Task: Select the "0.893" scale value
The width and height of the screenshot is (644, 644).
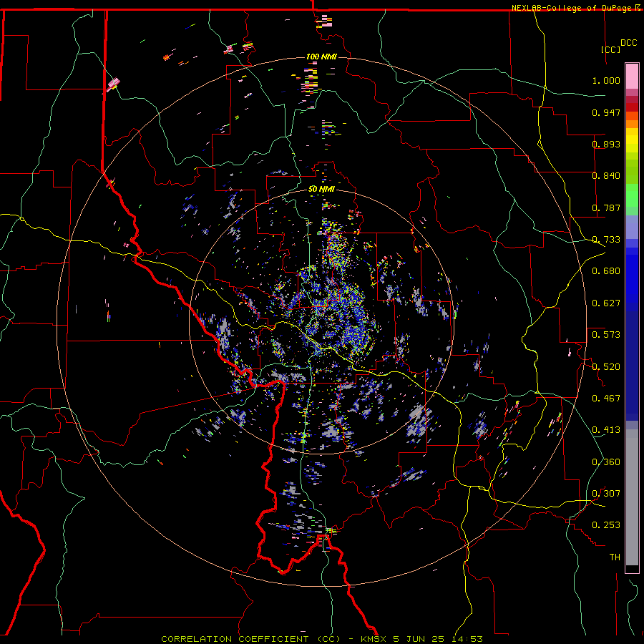Action: [606, 144]
